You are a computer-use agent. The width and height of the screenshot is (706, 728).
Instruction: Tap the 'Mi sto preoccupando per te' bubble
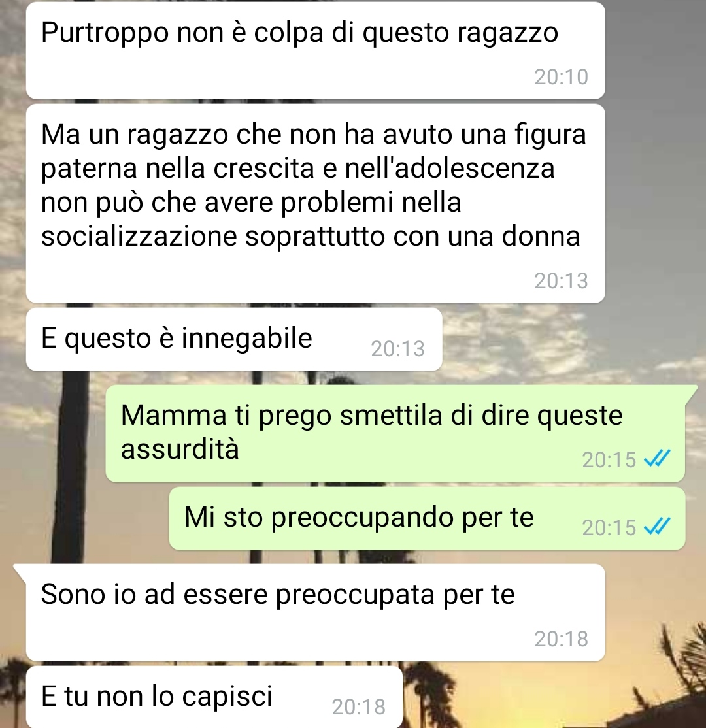click(x=427, y=519)
